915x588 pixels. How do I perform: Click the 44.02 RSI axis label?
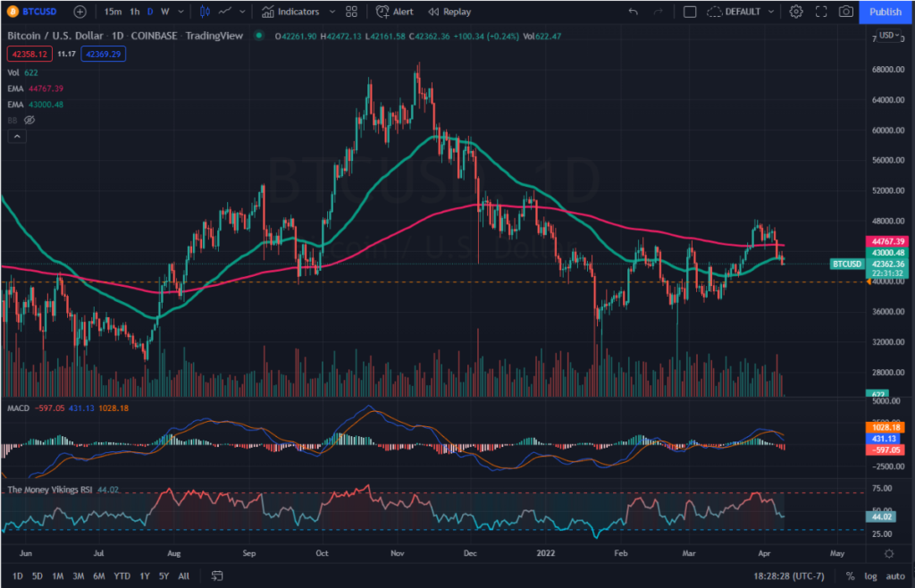pyautogui.click(x=880, y=517)
